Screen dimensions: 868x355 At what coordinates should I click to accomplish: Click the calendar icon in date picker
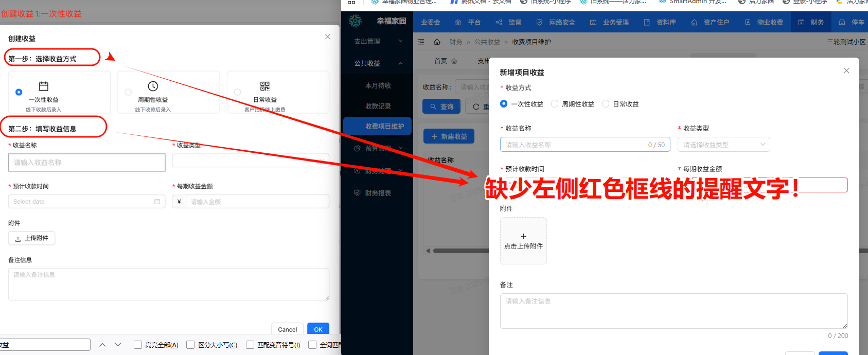pos(157,202)
